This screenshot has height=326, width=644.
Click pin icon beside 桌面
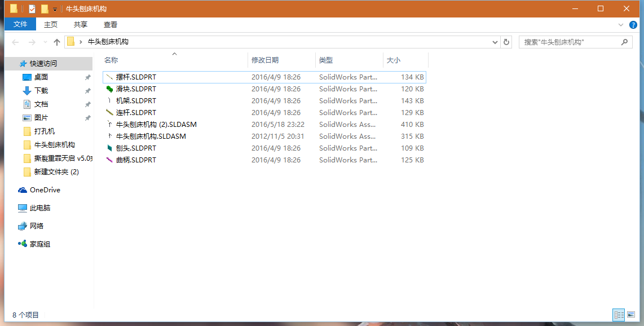87,77
